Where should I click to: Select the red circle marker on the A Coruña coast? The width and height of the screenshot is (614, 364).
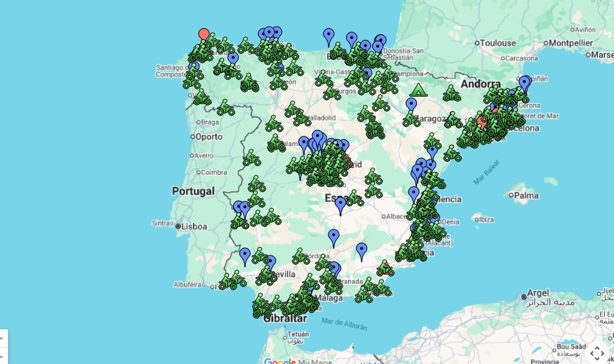tap(202, 33)
